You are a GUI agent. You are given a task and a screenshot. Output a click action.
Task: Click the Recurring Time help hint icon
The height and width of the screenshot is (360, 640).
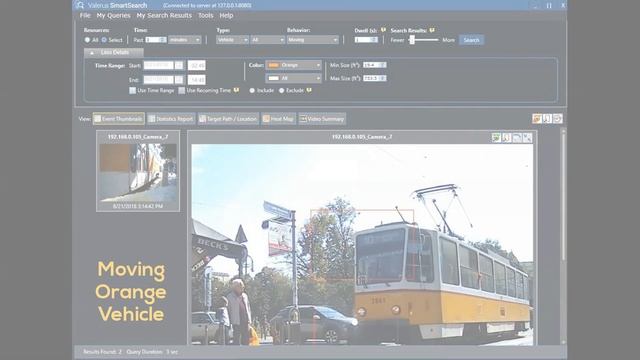point(236,90)
